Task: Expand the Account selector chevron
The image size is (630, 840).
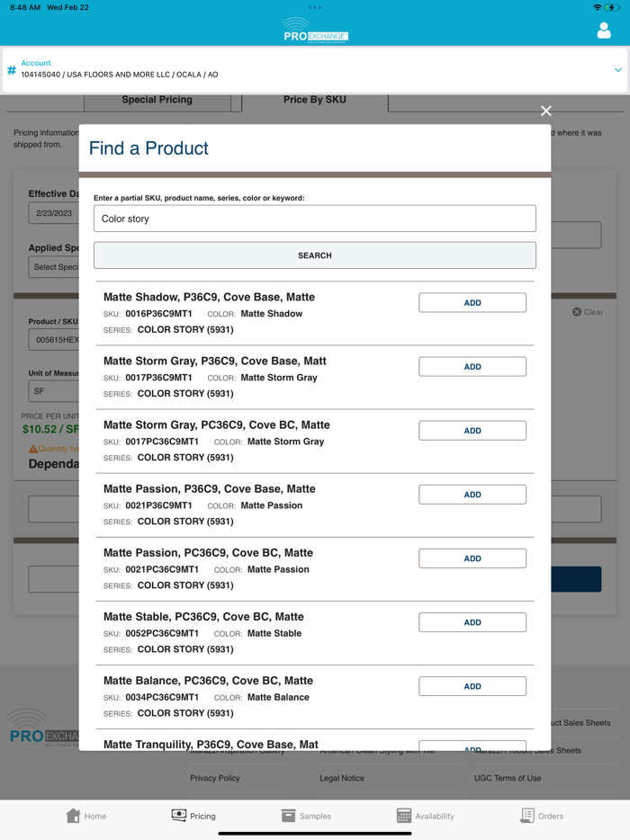Action: [617, 69]
